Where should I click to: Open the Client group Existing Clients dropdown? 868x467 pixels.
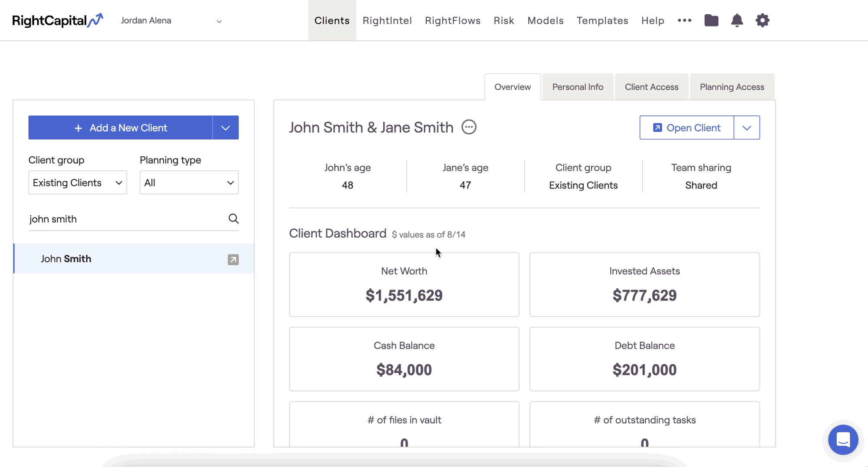(78, 182)
